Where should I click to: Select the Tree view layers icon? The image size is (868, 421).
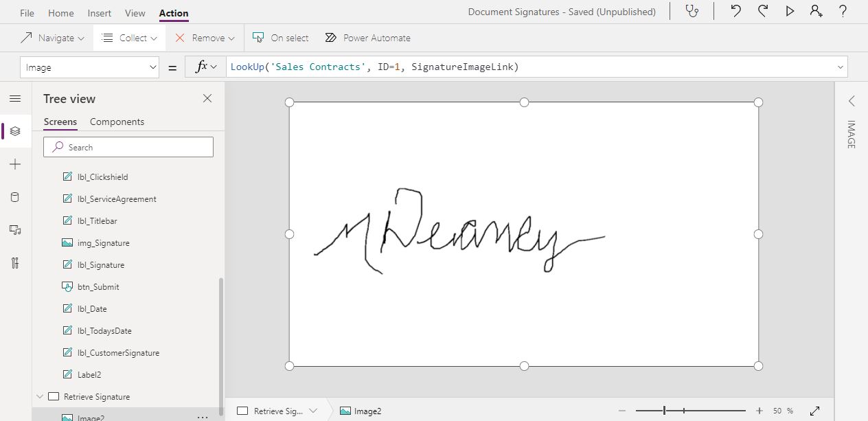(x=15, y=131)
